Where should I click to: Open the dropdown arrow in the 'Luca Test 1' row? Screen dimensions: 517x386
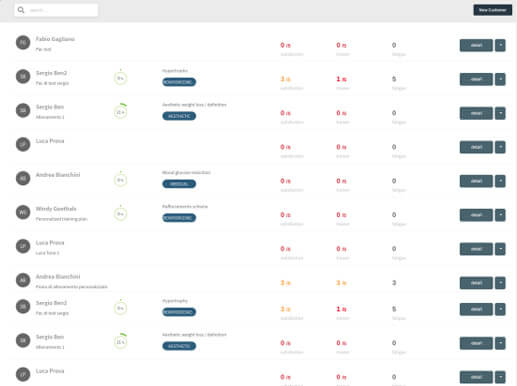coord(500,249)
